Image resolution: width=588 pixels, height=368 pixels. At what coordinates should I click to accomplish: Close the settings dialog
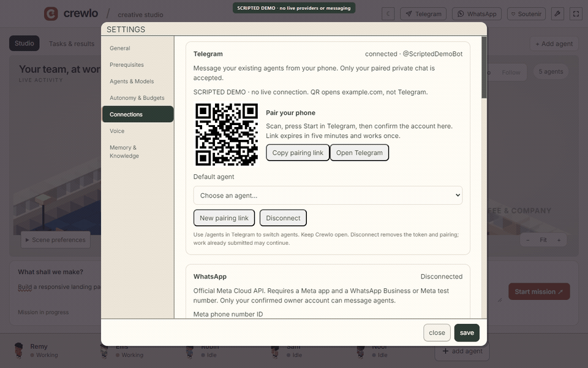[437, 332]
